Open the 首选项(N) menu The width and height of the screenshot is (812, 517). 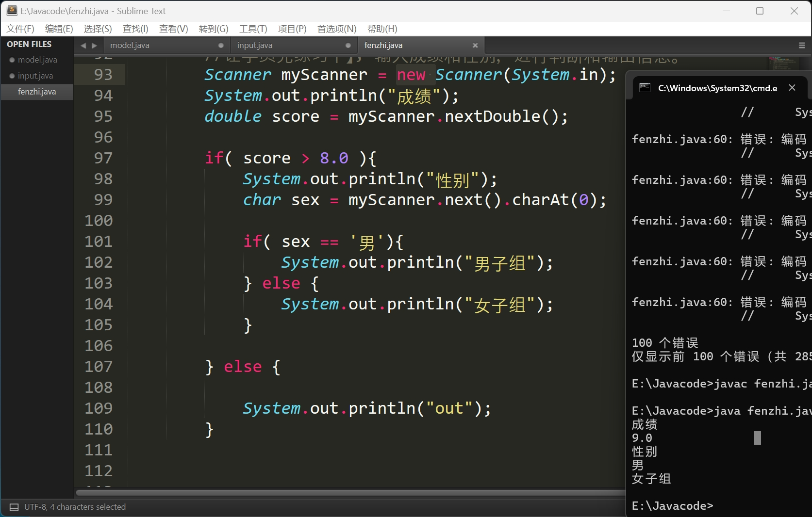coord(336,29)
